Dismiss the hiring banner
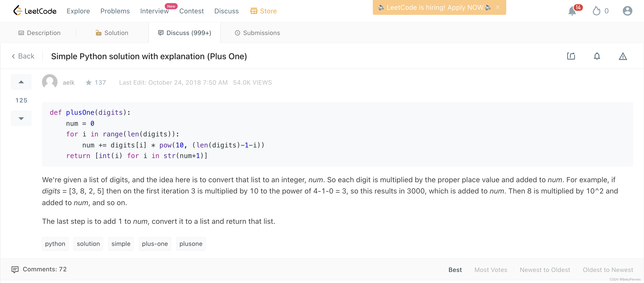This screenshot has height=283, width=644. pyautogui.click(x=498, y=7)
